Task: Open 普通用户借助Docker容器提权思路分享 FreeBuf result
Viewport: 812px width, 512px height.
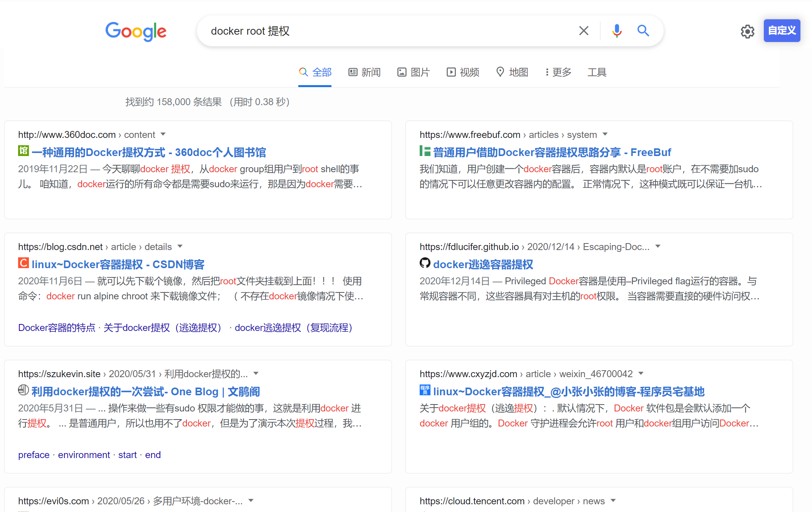Action: [x=552, y=153]
